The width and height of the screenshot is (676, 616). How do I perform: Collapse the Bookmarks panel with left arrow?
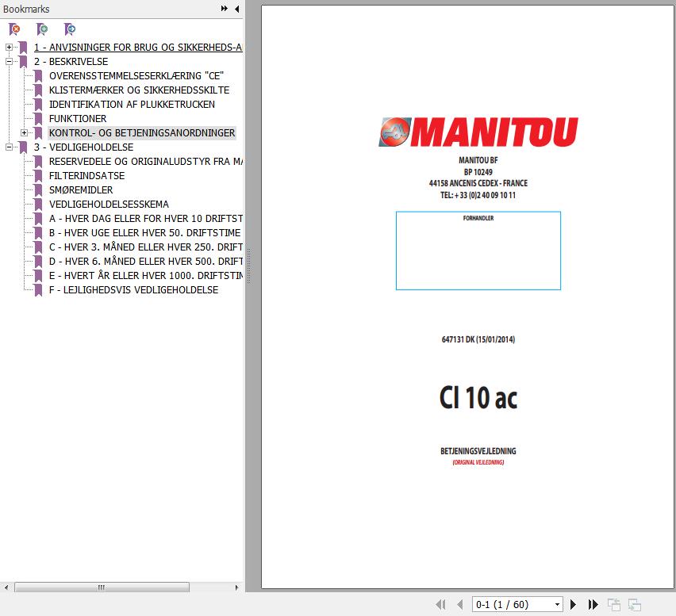[236, 9]
